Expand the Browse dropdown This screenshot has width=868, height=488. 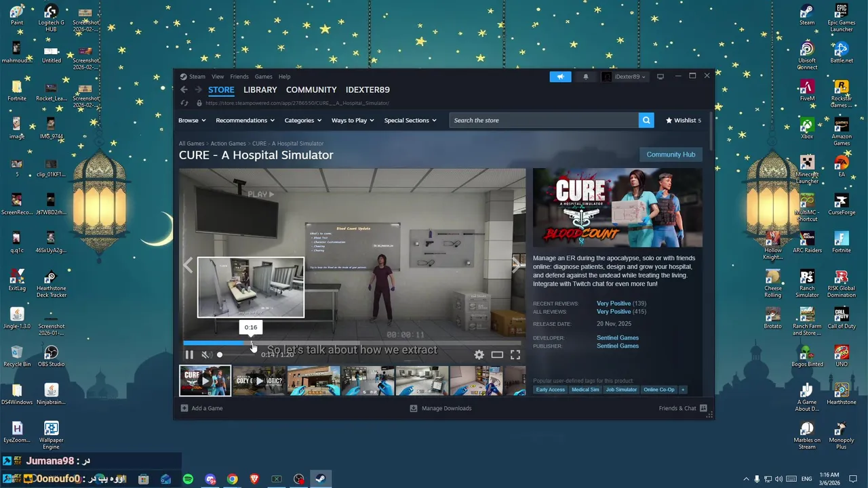(193, 120)
